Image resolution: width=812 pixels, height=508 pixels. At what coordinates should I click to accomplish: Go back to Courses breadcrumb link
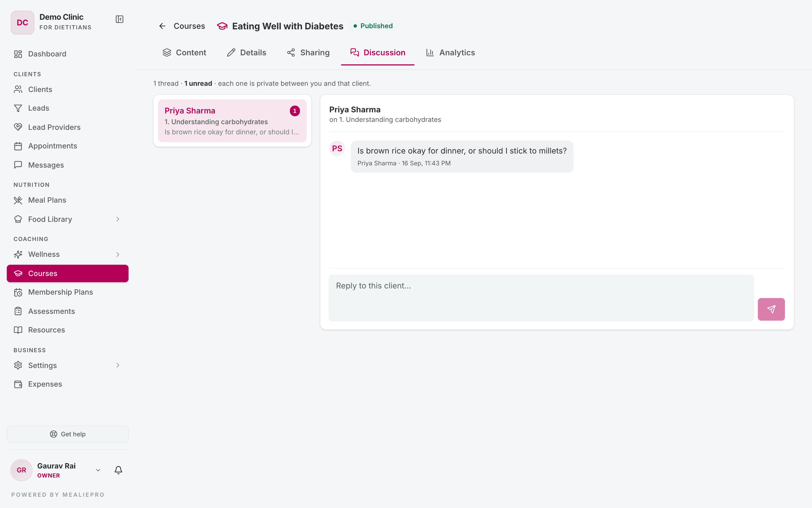(189, 26)
